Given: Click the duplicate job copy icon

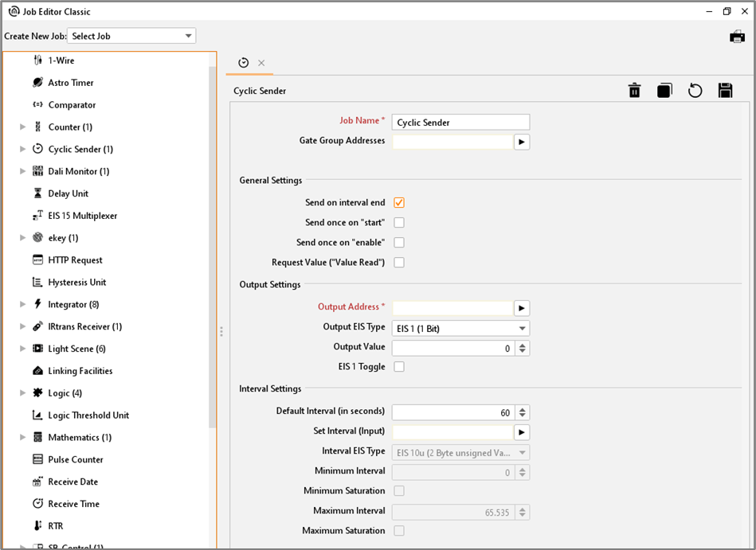Looking at the screenshot, I should click(x=664, y=91).
